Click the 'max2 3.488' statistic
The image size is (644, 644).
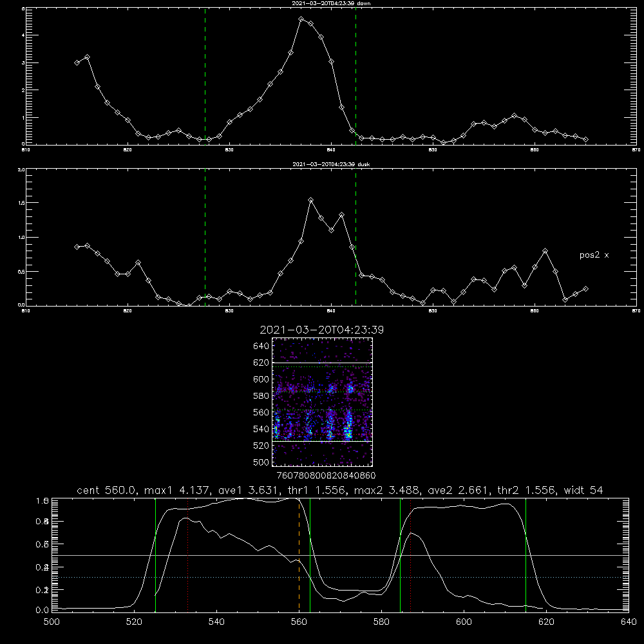coord(387,490)
